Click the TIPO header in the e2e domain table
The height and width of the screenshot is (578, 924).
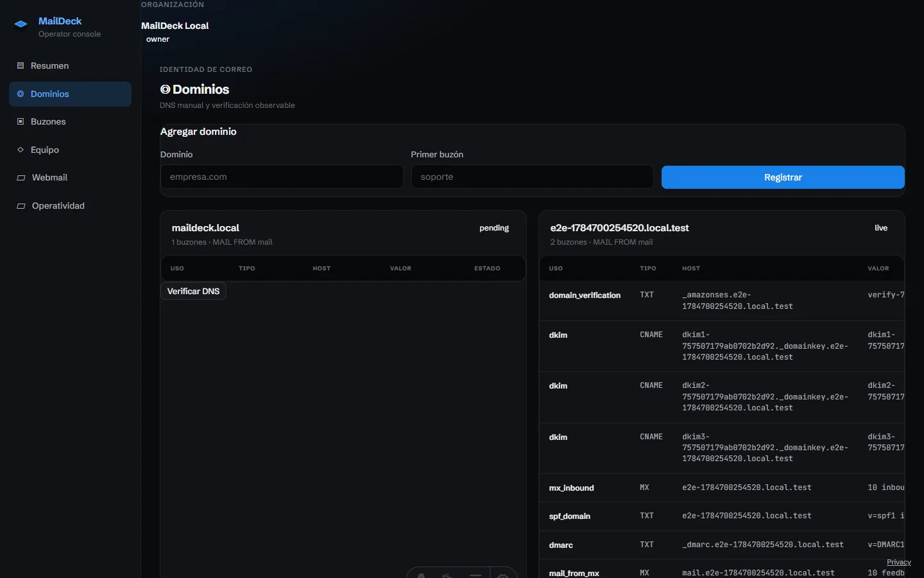pos(648,268)
